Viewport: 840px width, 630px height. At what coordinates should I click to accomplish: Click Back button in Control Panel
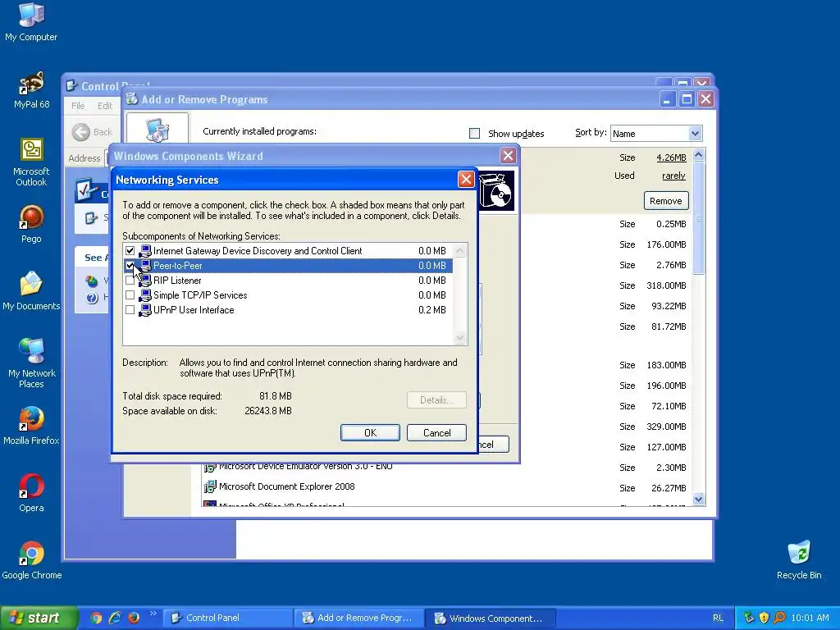coord(92,132)
